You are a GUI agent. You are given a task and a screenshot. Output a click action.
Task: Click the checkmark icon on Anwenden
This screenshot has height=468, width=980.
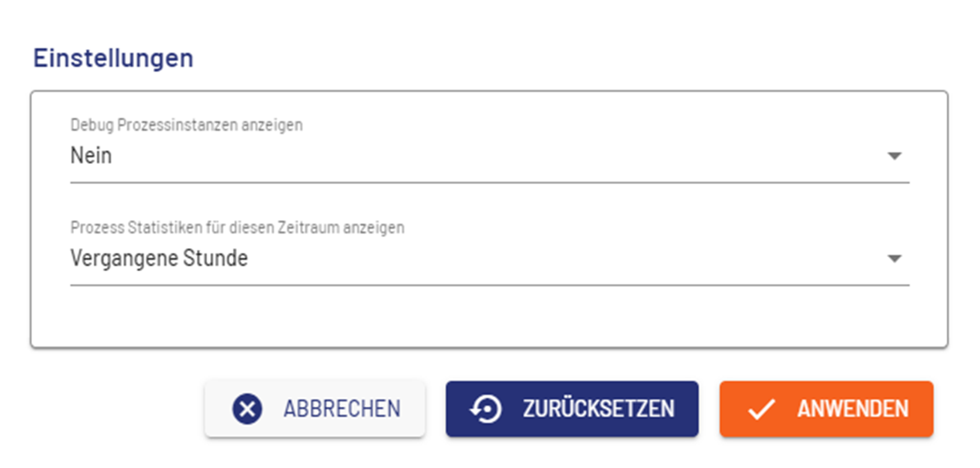click(x=761, y=409)
